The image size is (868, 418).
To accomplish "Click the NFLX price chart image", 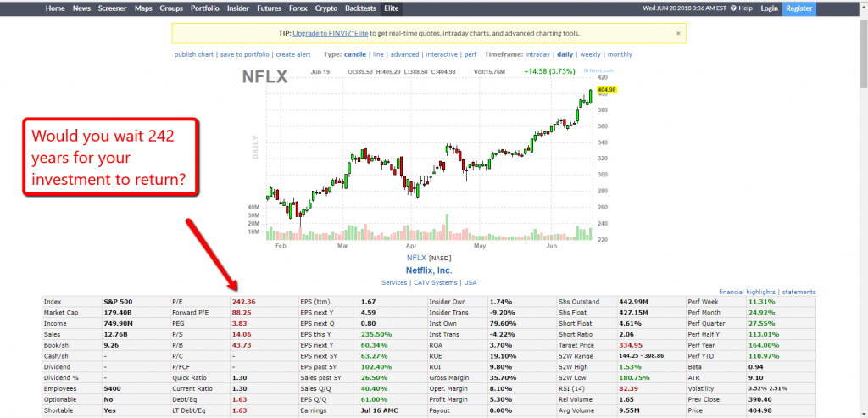I will tap(429, 158).
